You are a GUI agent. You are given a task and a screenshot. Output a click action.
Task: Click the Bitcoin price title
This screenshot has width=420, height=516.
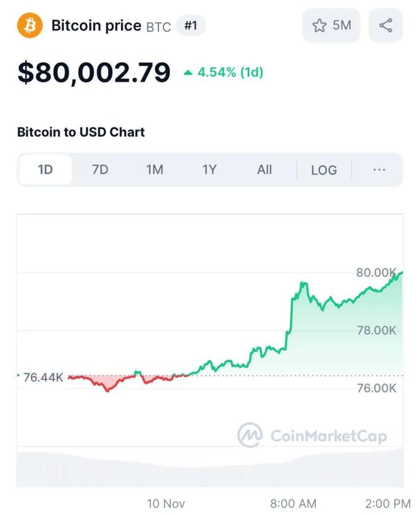click(x=96, y=26)
